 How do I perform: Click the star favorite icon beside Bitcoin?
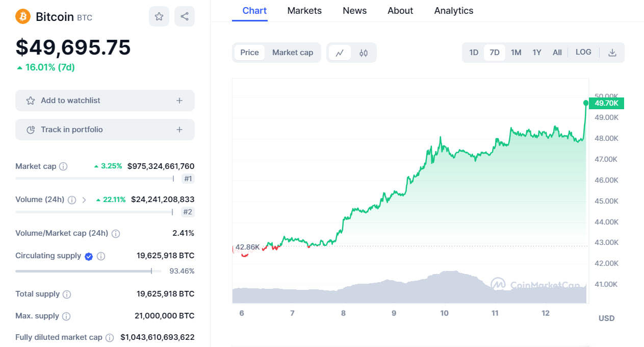click(x=159, y=17)
